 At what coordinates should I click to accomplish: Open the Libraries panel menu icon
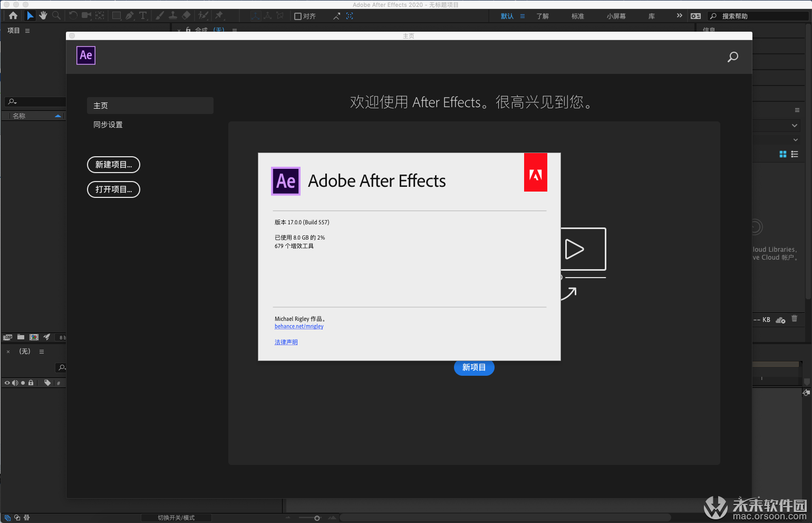pos(797,110)
